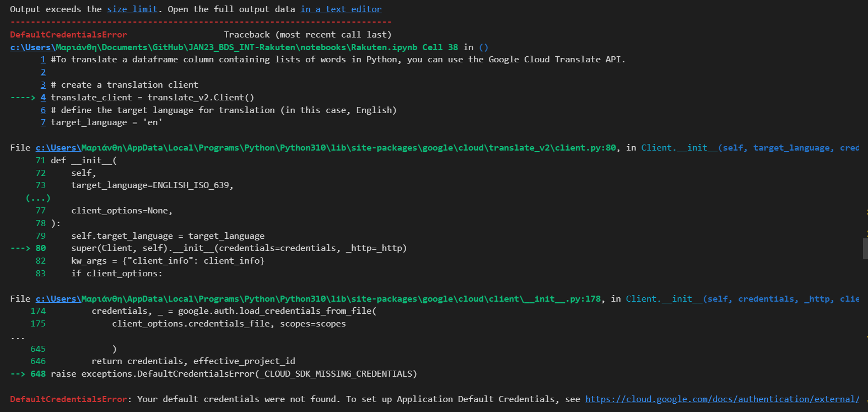Click 'google.auth.load_credentials_from_file(' on line 174
Viewport: 868px width, 412px height.
[277, 311]
